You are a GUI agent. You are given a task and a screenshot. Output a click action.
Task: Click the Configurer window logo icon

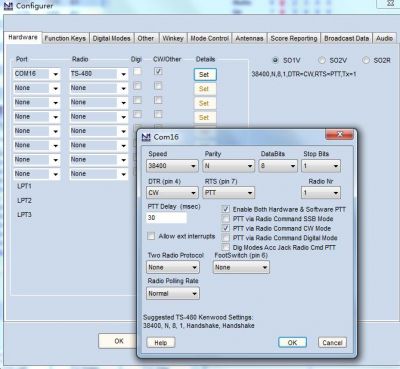(8, 6)
